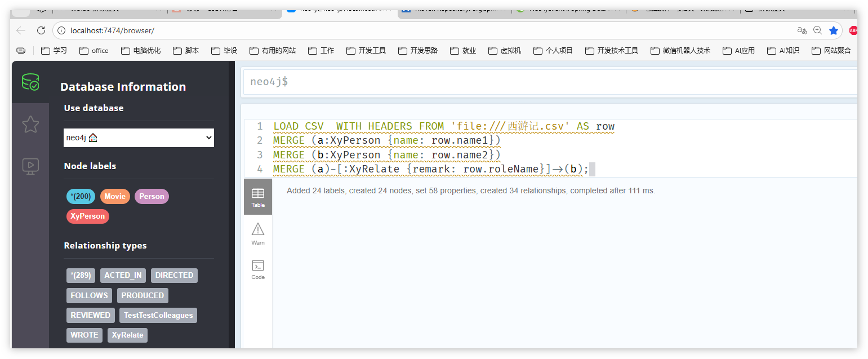Screen dimensions: 868x359
Task: Click the 'MERGE (a:XyPerson' query line
Action: click(x=387, y=140)
